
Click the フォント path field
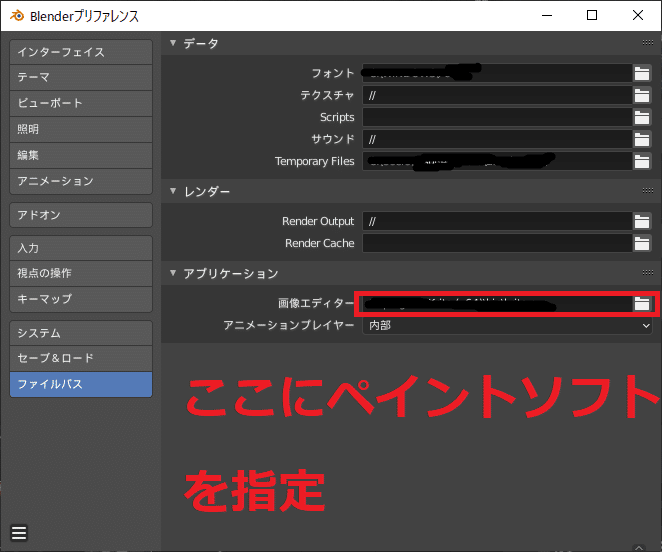[497, 73]
